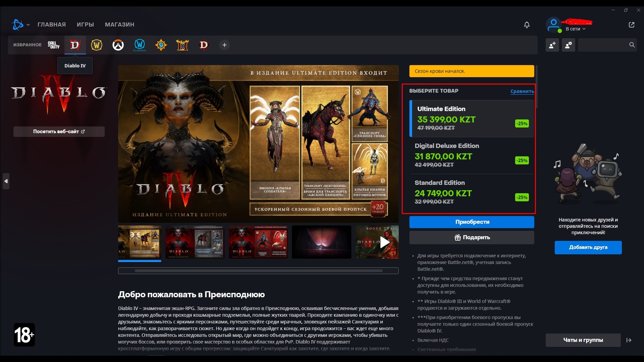
Task: Click the ИЗБРАННОЕ favorites label
Action: (x=28, y=45)
